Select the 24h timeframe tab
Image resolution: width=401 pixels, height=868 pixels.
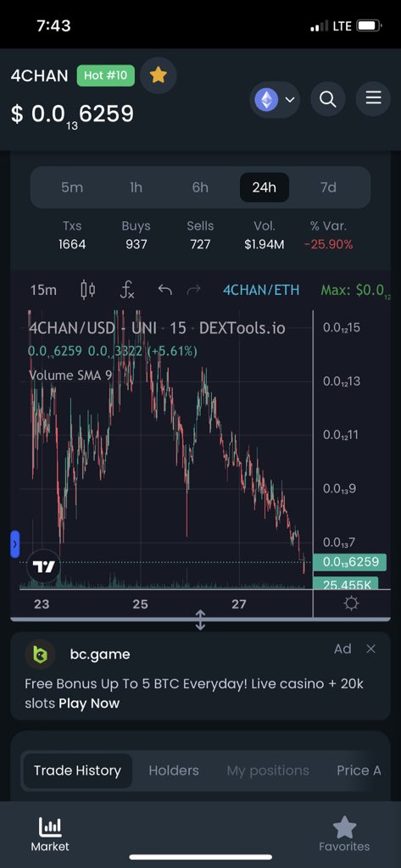265,187
